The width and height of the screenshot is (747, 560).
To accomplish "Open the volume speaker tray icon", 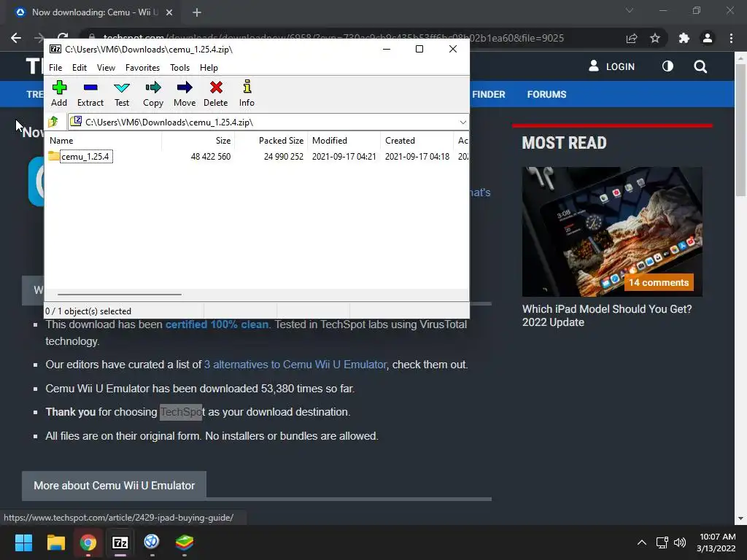I will coord(680,542).
